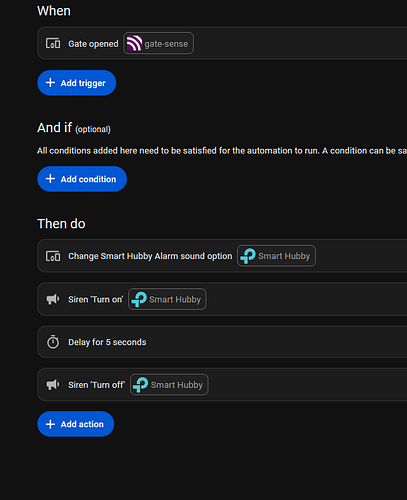Open the Siren 'Turn off' action row

222,385
